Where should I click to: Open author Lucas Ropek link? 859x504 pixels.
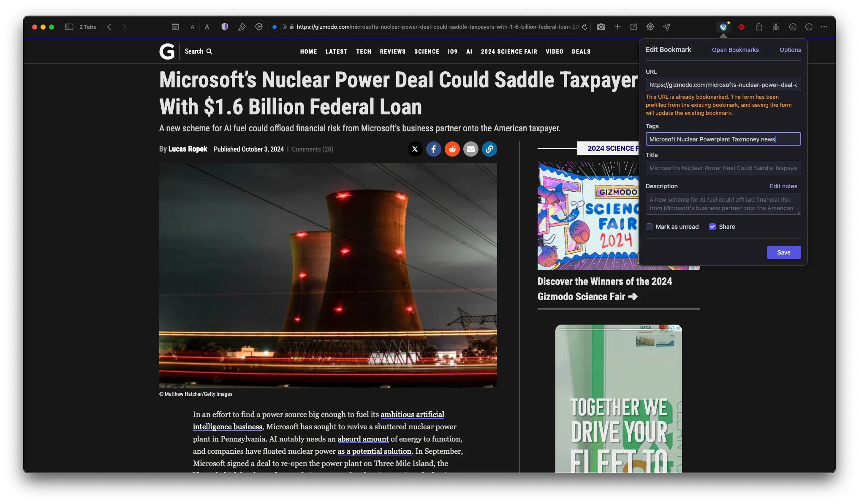click(188, 149)
